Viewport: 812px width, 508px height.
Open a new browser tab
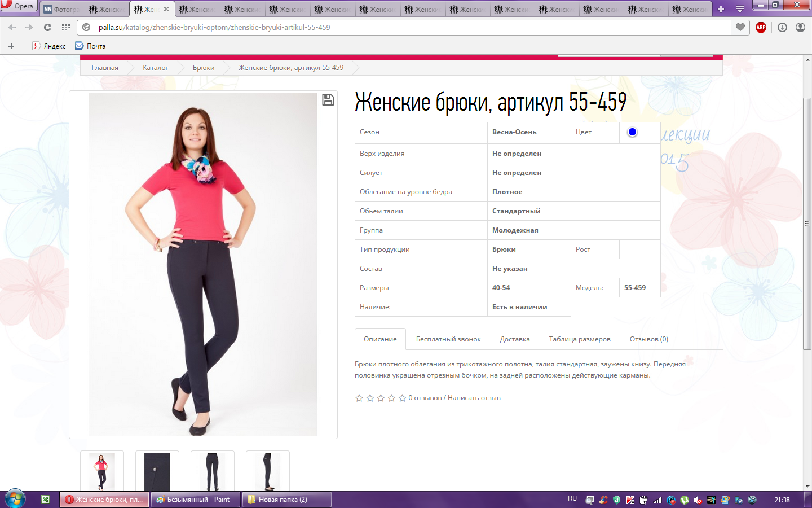tap(721, 9)
